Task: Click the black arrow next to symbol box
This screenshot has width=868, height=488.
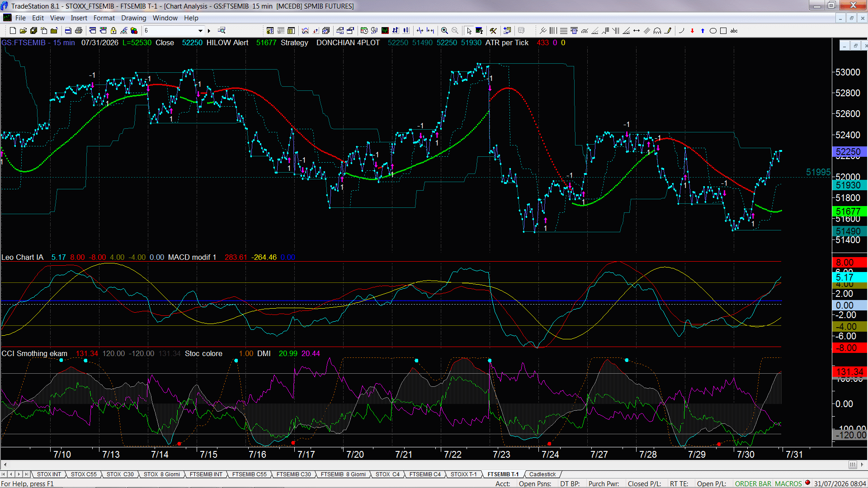Action: (209, 31)
